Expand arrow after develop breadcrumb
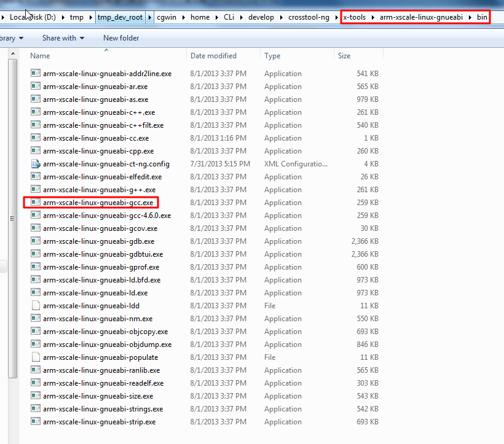This screenshot has height=444, width=504. click(282, 17)
